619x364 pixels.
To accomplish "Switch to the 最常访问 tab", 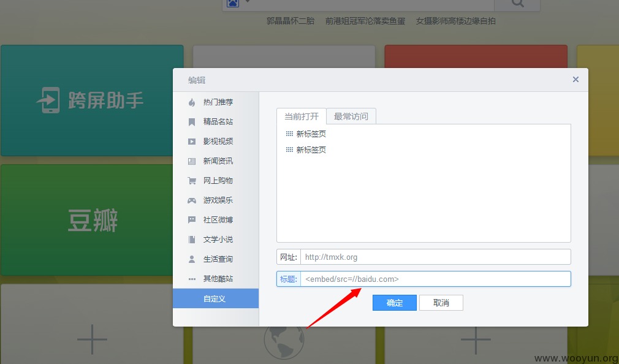I will click(351, 116).
